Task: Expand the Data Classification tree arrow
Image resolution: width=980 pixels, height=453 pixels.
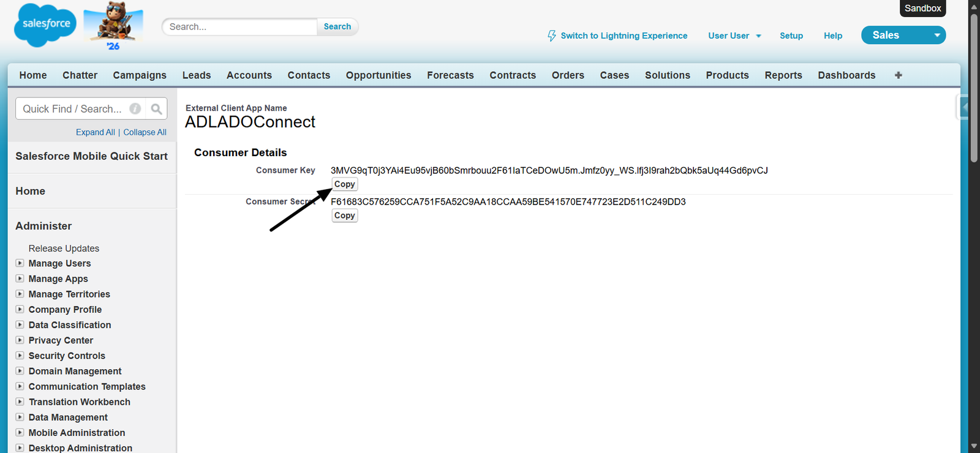Action: pyautogui.click(x=20, y=324)
